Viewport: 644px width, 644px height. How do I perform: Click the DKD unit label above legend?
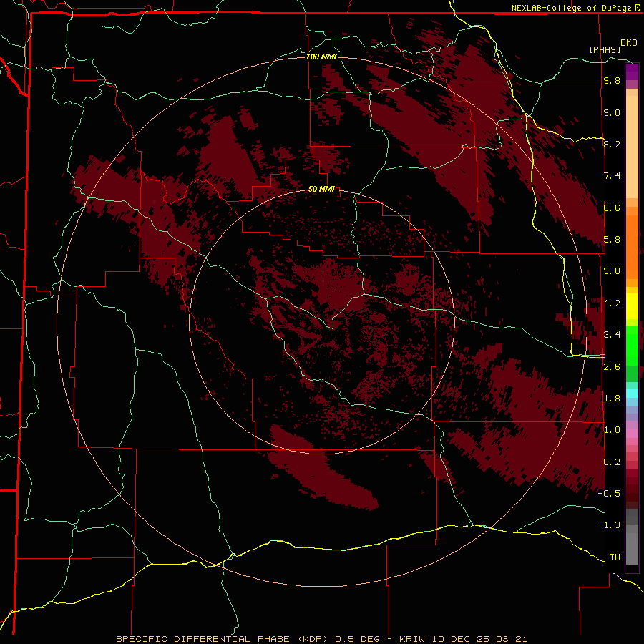[x=629, y=43]
